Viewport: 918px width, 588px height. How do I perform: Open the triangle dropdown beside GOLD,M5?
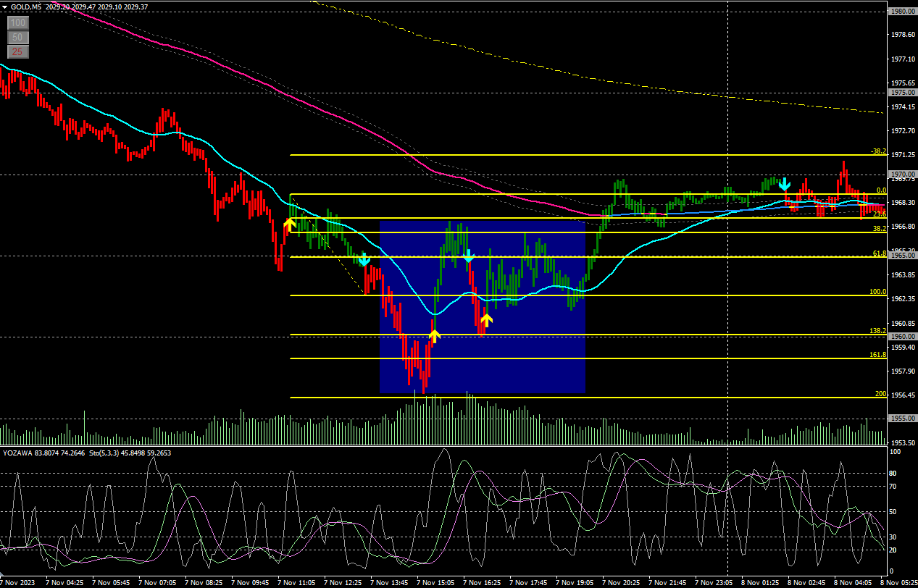pyautogui.click(x=5, y=7)
